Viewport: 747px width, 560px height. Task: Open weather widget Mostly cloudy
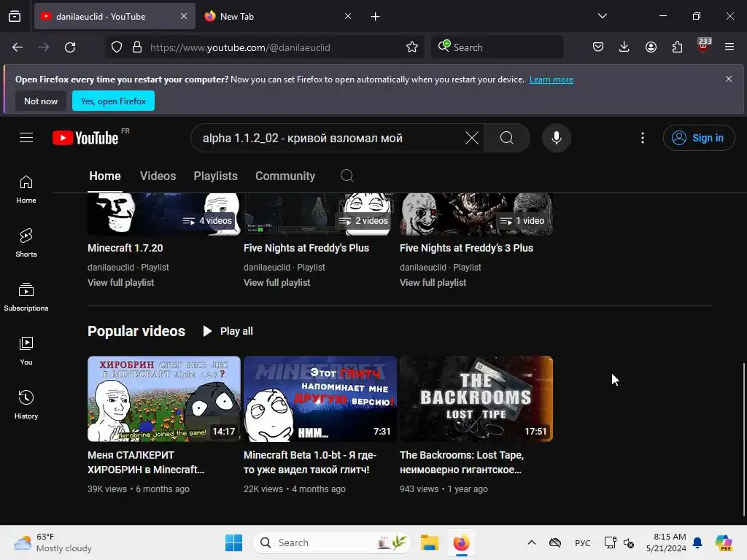click(x=53, y=542)
